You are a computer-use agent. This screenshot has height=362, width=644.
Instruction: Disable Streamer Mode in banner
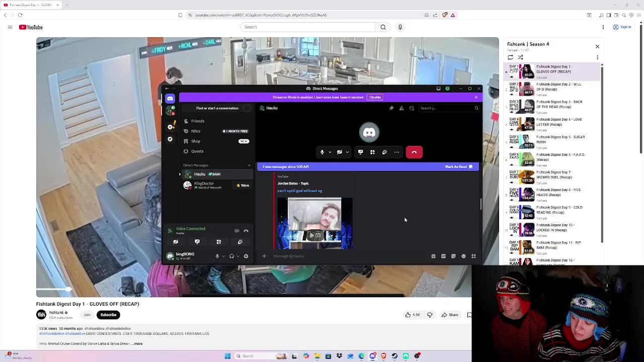click(375, 97)
